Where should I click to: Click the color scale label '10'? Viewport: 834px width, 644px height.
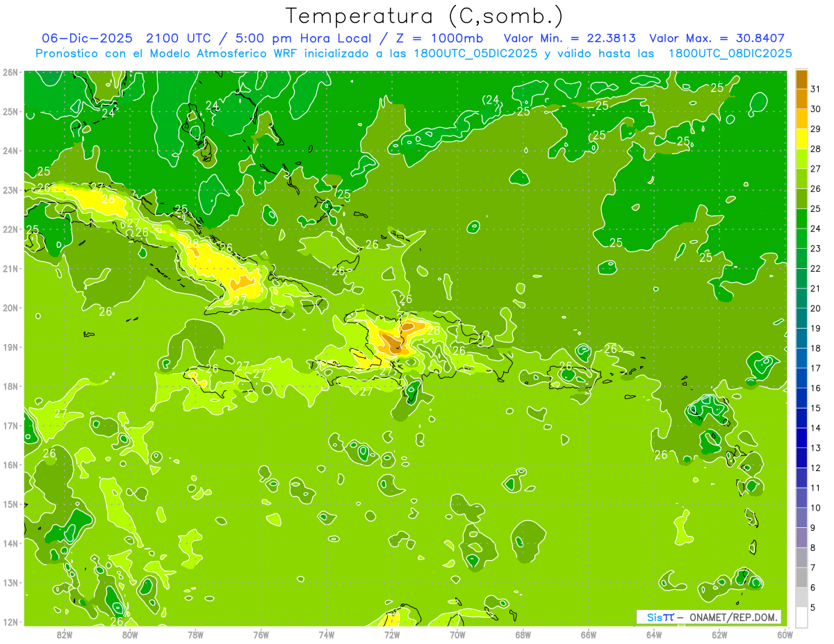point(816,508)
